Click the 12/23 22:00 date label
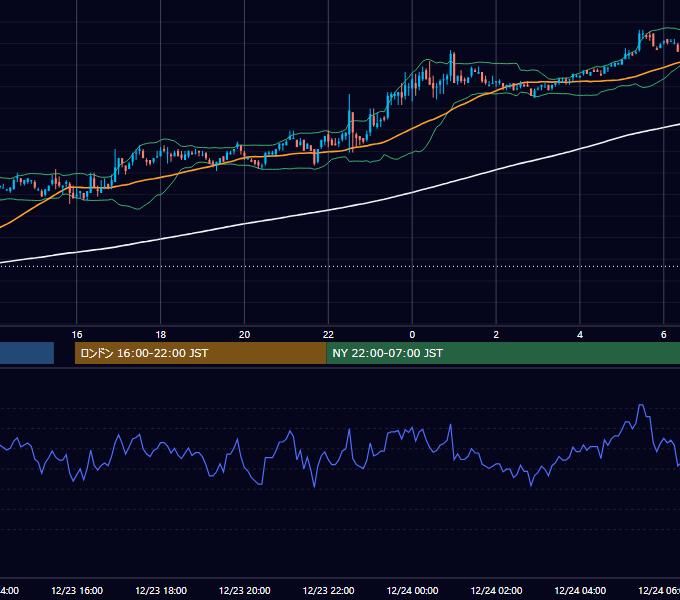680x600 pixels. coord(328,590)
